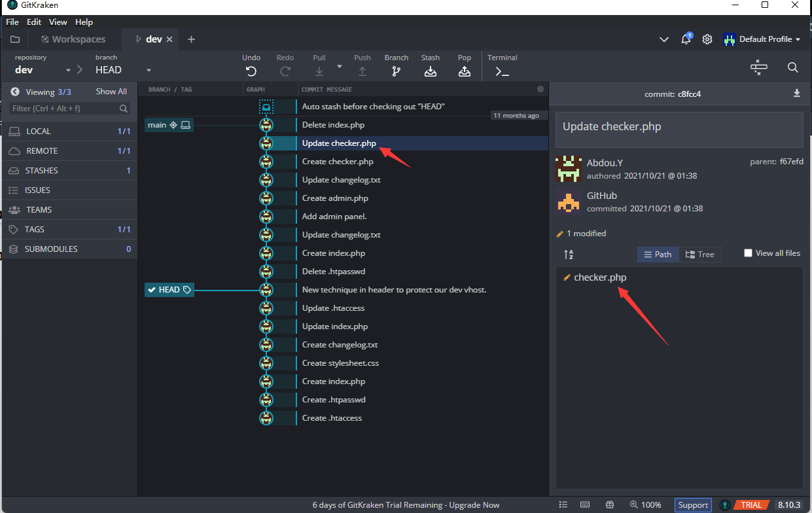812x513 pixels.
Task: Select the HEAD tag label
Action: (169, 290)
